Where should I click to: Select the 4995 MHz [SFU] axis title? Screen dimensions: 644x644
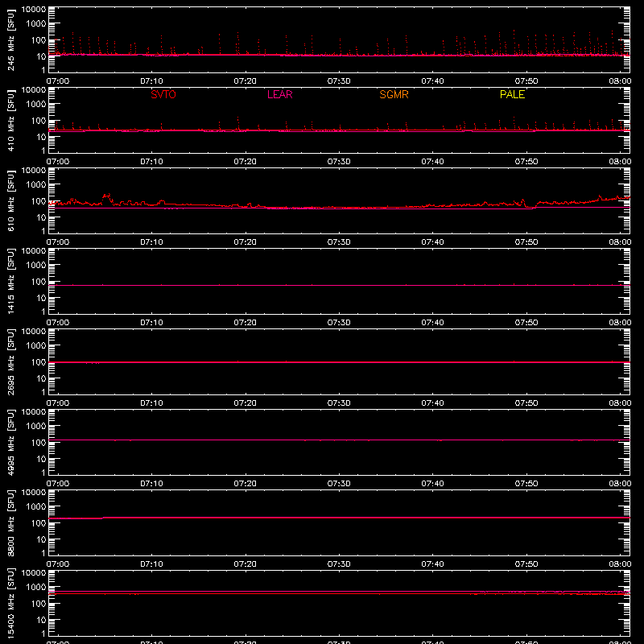point(10,442)
